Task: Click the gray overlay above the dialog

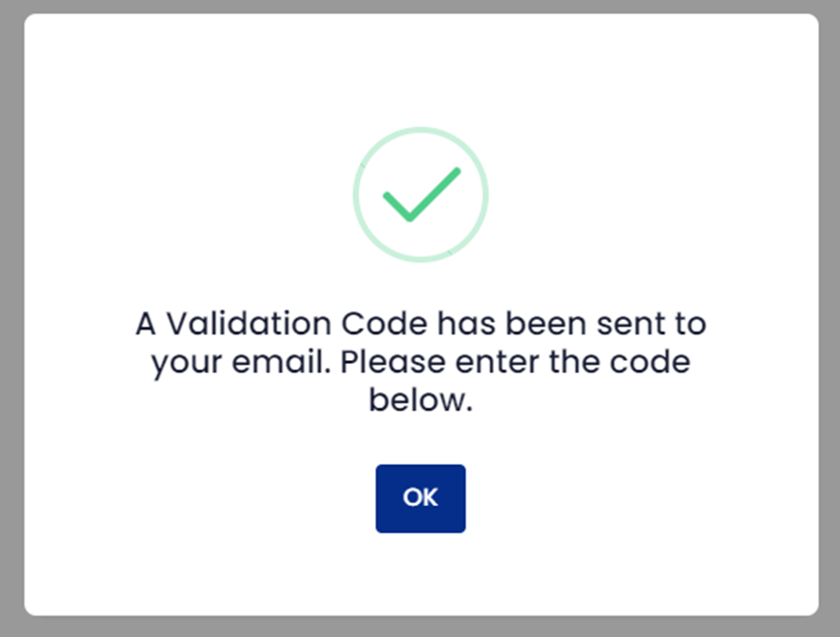Action: pos(420,7)
